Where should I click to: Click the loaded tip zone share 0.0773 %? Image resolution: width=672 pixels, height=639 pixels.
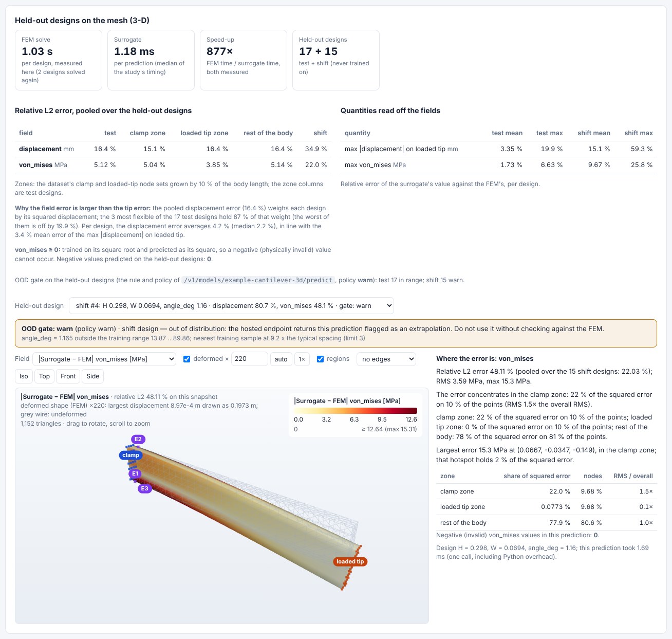tap(555, 507)
